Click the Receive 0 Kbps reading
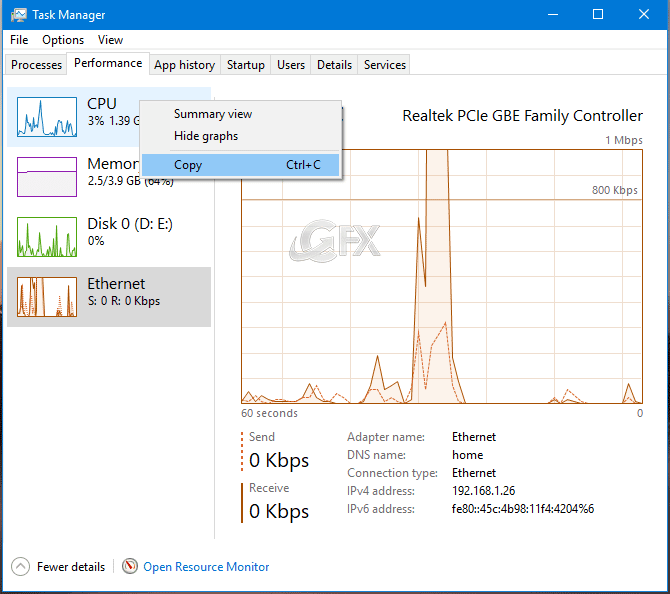 tap(279, 511)
